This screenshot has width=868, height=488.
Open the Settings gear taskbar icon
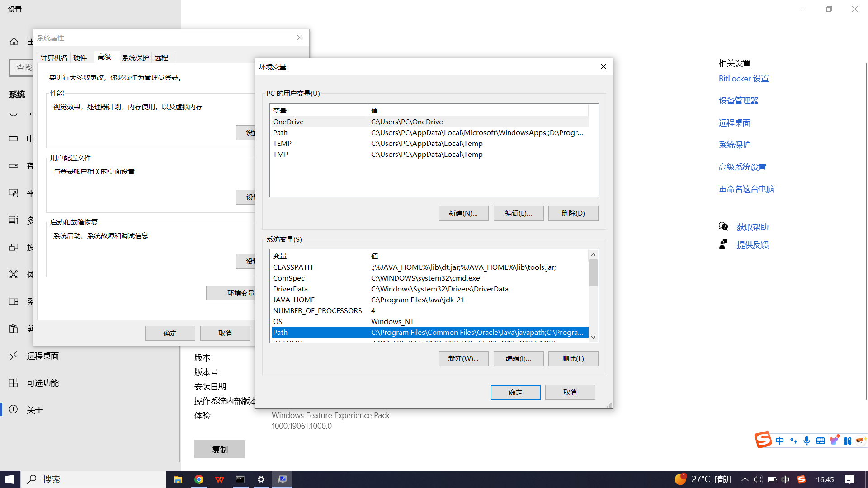click(x=261, y=479)
